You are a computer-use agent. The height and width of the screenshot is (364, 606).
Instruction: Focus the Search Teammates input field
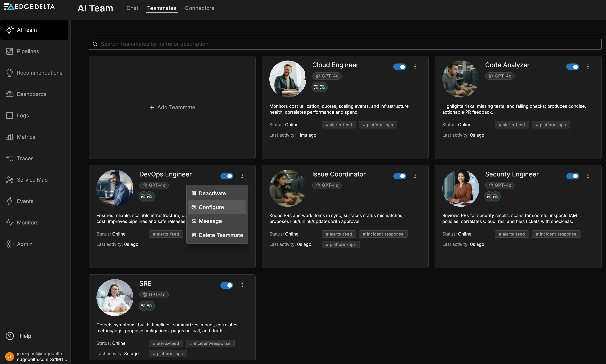pos(345,44)
